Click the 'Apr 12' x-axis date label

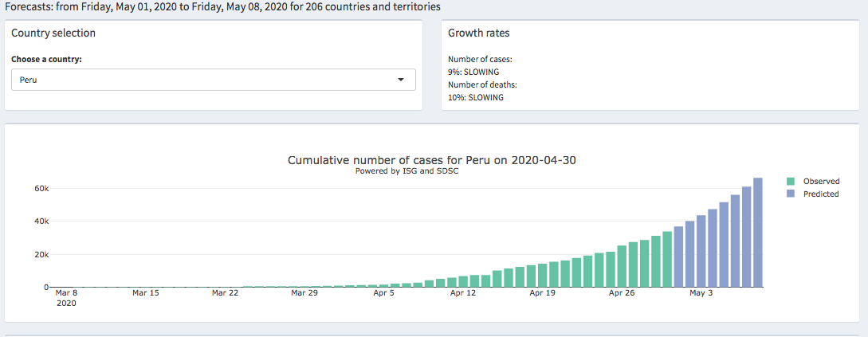coord(463,293)
